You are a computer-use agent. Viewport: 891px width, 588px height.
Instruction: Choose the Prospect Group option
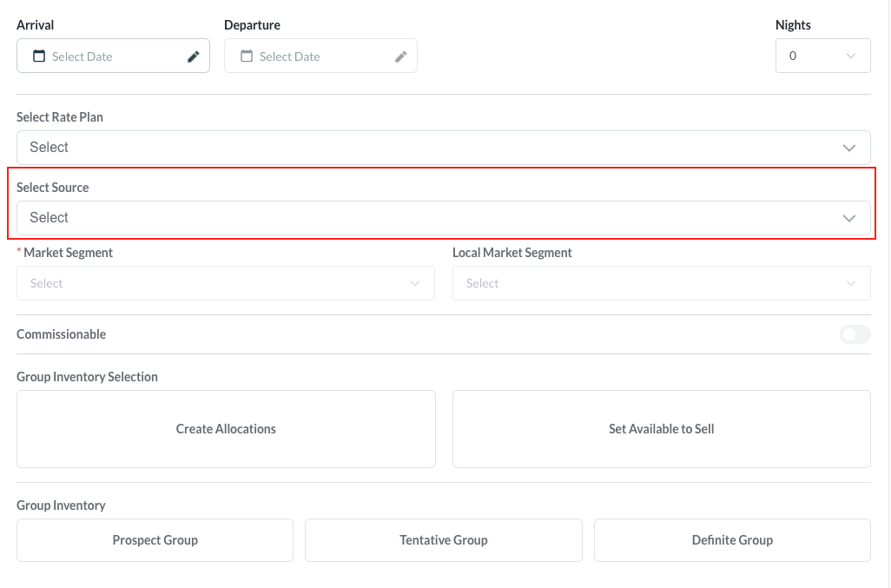(155, 540)
